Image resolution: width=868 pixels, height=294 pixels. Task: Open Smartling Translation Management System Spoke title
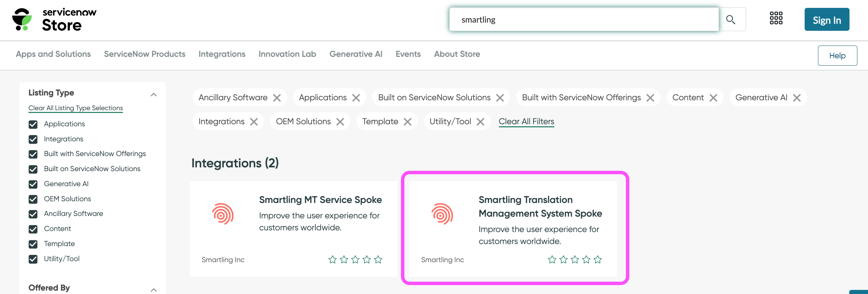[540, 206]
